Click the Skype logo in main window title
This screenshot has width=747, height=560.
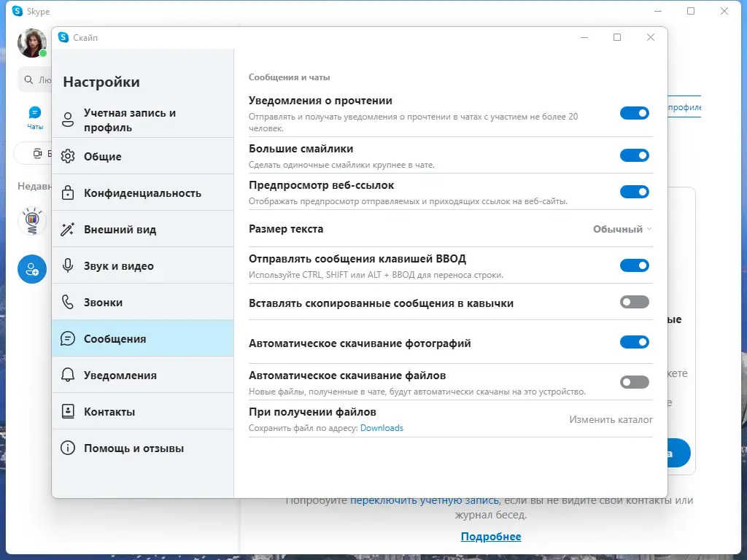(x=18, y=11)
